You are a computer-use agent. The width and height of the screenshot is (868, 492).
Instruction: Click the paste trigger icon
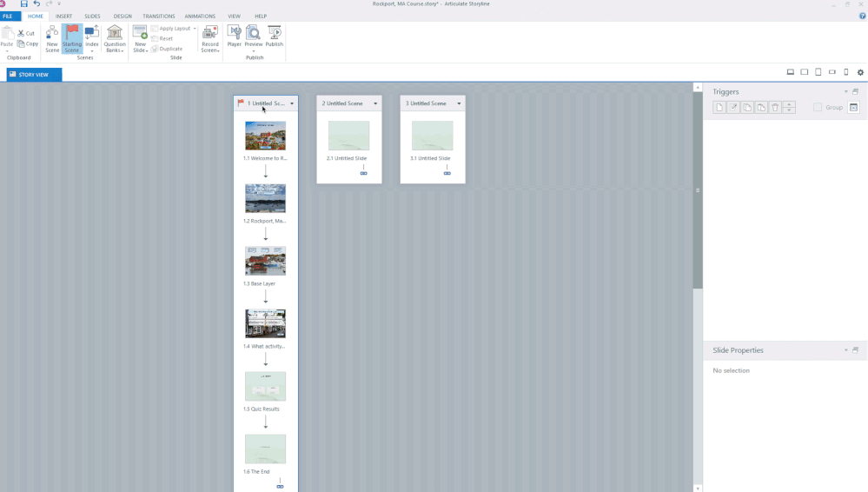(761, 108)
